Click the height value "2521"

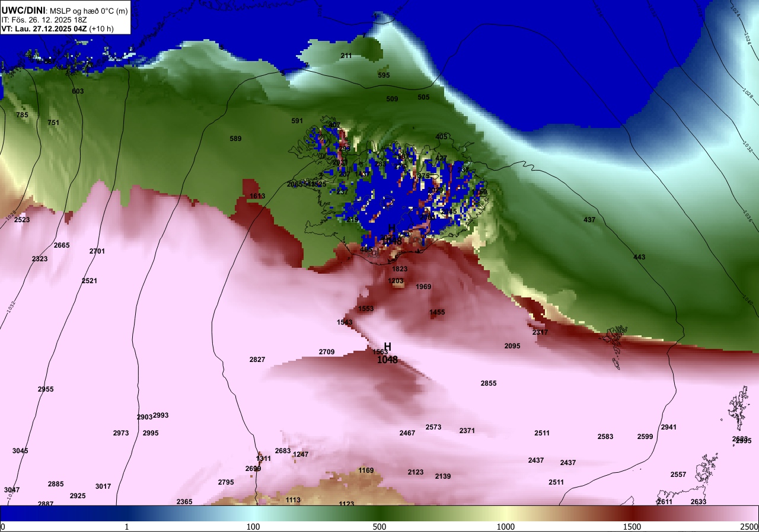point(90,281)
